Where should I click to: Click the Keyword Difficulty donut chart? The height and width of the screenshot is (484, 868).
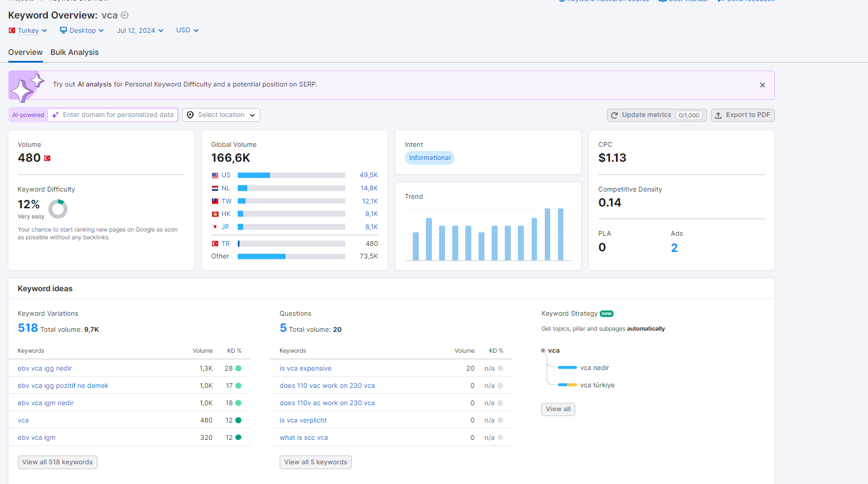tap(58, 209)
